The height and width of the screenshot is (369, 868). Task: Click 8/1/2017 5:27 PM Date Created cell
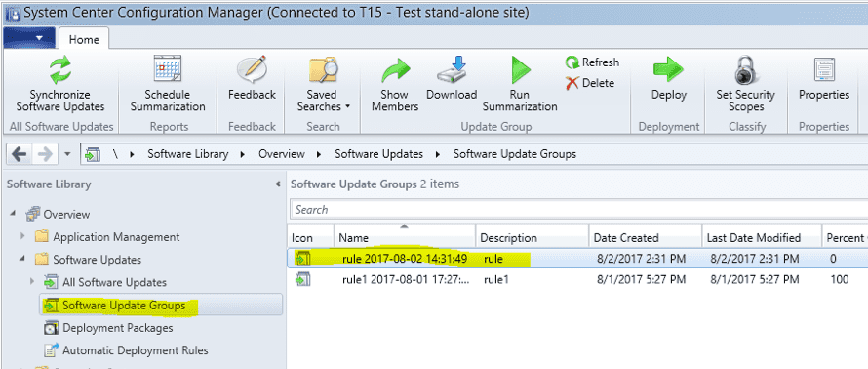coord(642,280)
